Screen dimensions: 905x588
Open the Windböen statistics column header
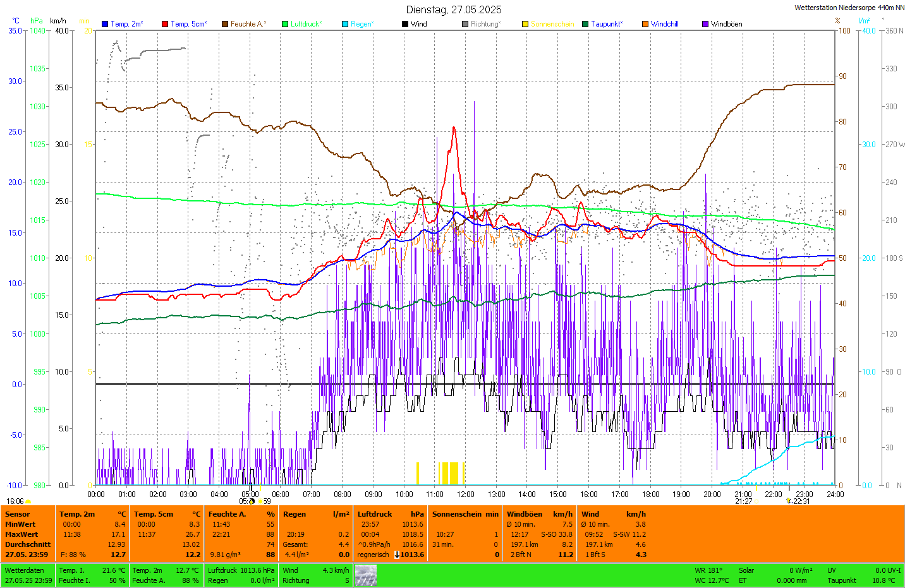click(x=525, y=514)
